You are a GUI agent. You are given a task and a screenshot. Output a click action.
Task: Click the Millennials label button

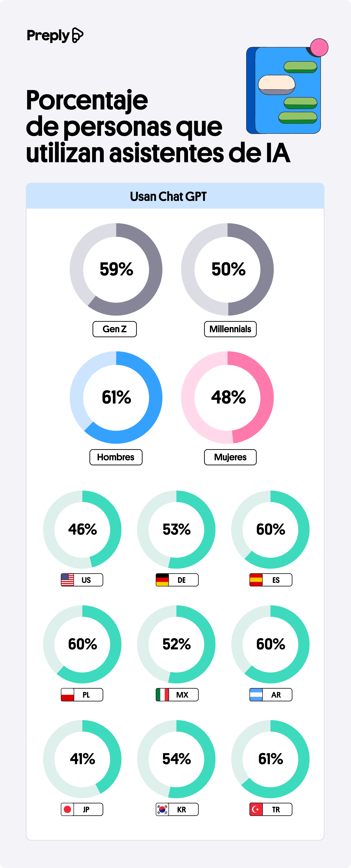coord(230,329)
